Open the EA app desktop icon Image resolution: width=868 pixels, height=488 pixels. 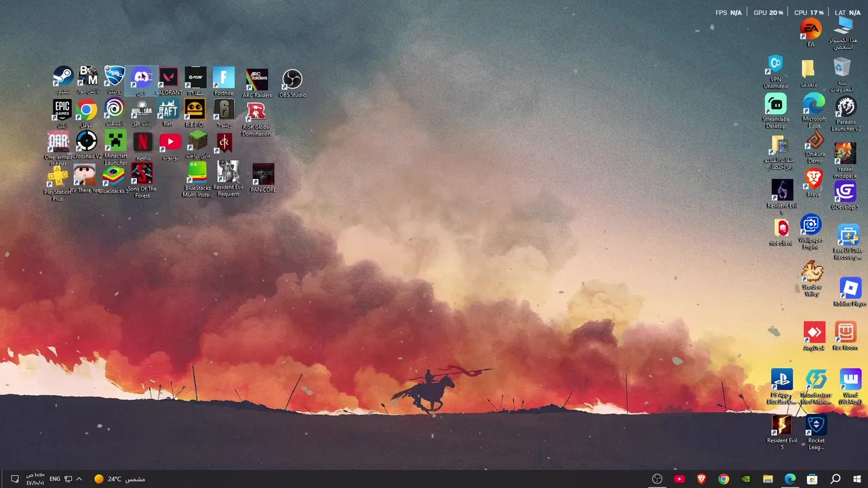(811, 32)
